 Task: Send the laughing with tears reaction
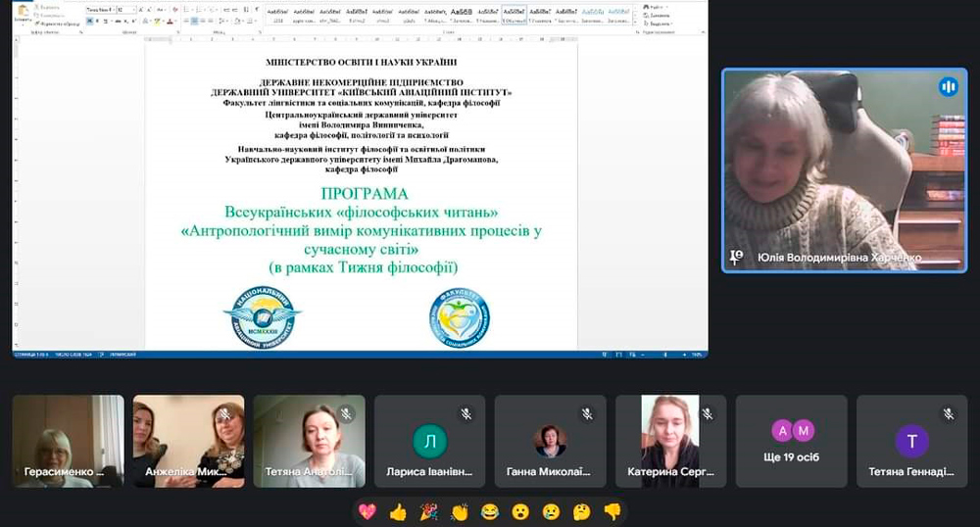(489, 512)
